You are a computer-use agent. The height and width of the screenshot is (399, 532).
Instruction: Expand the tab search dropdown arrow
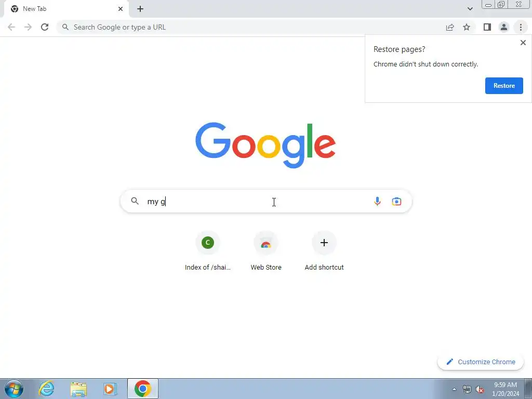click(470, 9)
